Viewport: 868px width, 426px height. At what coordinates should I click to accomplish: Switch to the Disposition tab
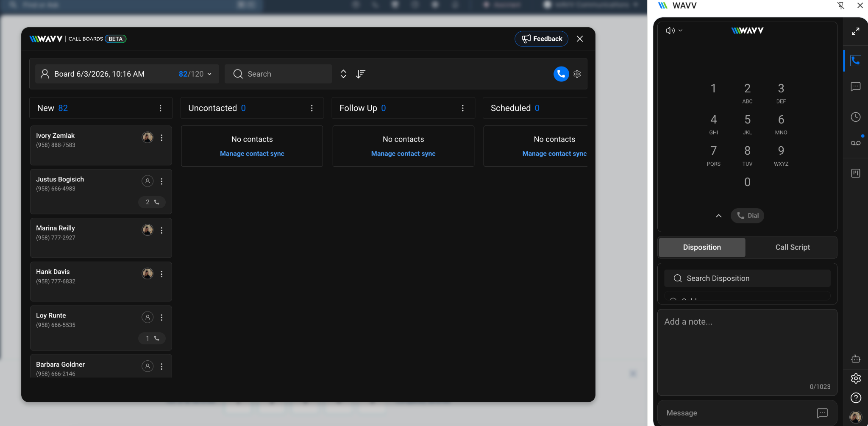click(x=702, y=247)
